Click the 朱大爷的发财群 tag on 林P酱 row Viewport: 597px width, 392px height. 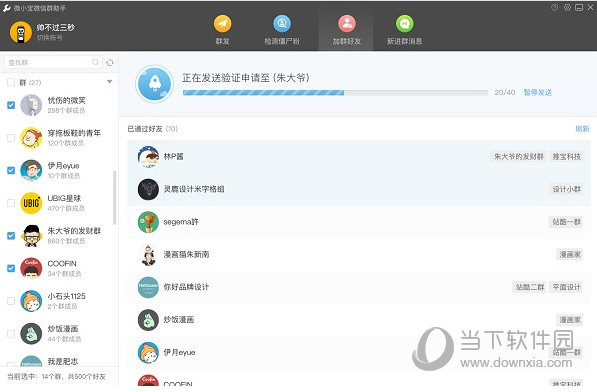(518, 156)
